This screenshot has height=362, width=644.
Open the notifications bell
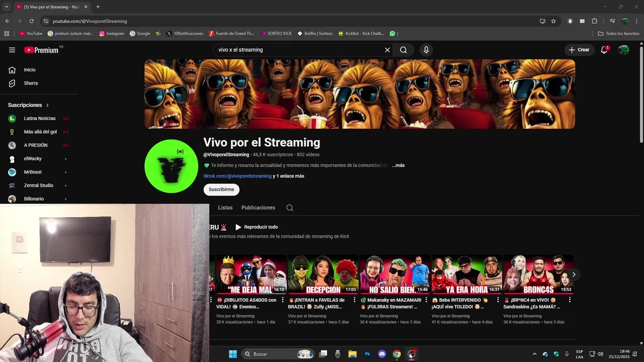point(604,50)
